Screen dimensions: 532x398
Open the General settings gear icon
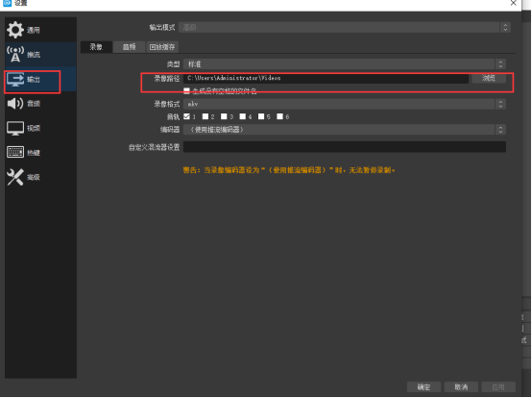click(15, 30)
